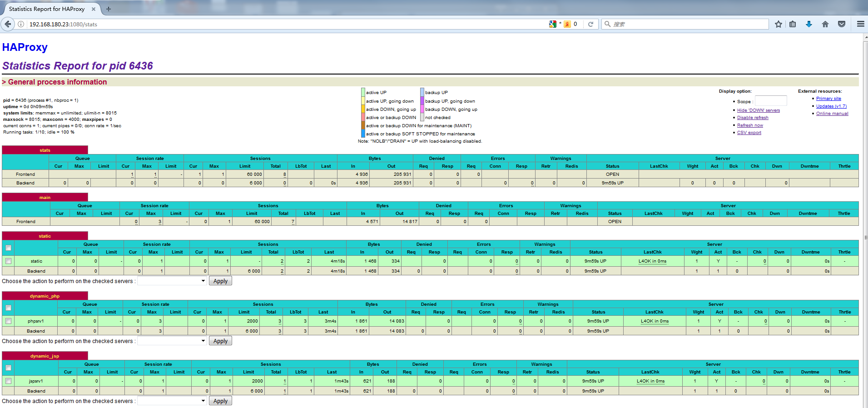Image resolution: width=868 pixels, height=408 pixels.
Task: Check the header checkbox in the static table
Action: click(x=8, y=248)
